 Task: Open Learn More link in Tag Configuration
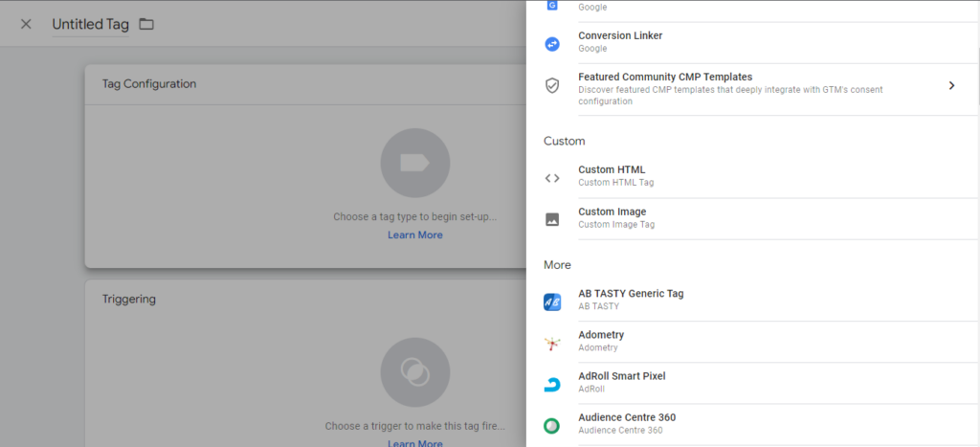pos(415,235)
